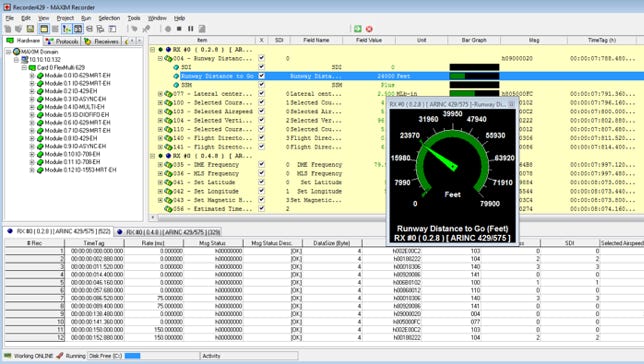This screenshot has width=644, height=364.
Task: Click the red cancel icon in toolbar
Action: click(369, 29)
